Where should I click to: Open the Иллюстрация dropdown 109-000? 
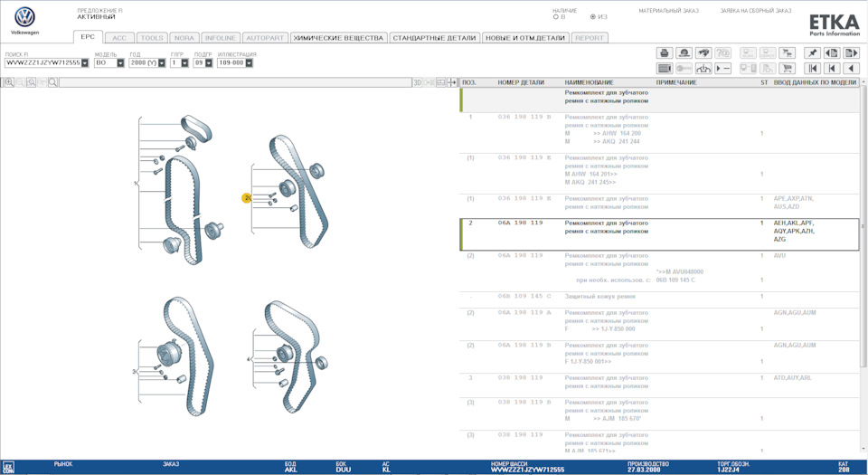250,63
